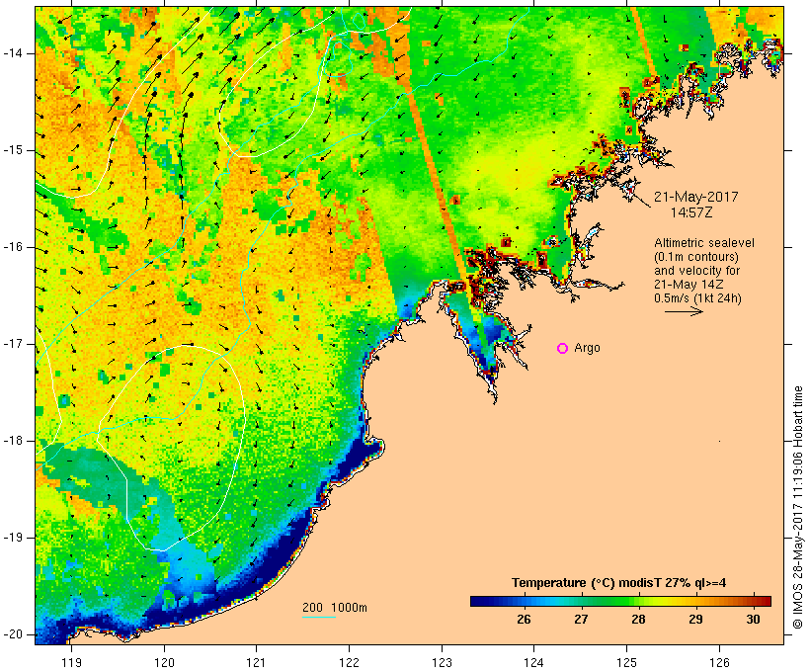
Task: Click the 'Altimetric sealevel' annotation text
Action: click(x=704, y=242)
